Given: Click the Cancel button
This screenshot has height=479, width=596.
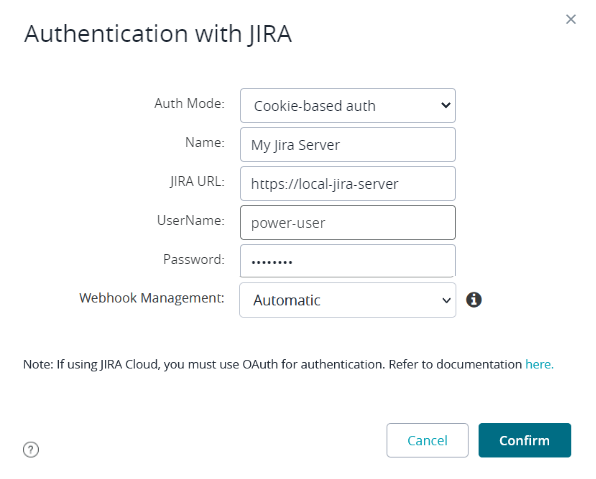Looking at the screenshot, I should click(x=427, y=440).
